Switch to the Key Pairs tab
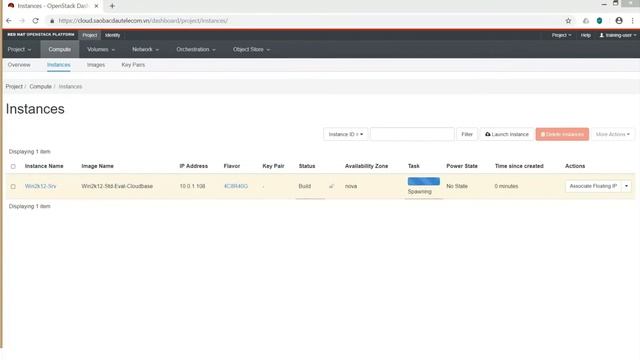The width and height of the screenshot is (640, 360). click(133, 65)
